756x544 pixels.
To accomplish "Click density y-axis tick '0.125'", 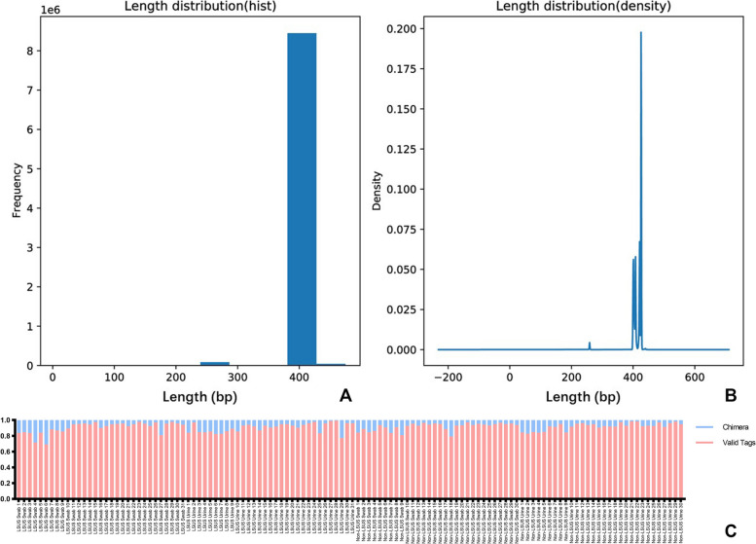I will 402,149.
